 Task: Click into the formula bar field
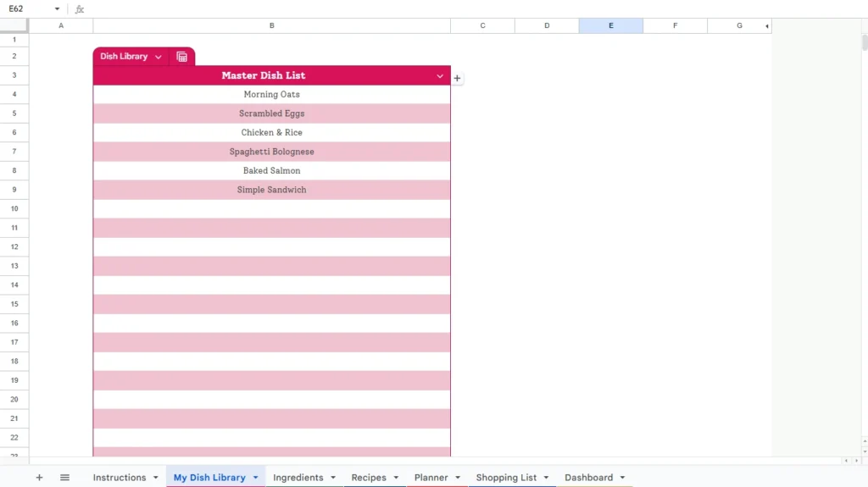(476, 8)
